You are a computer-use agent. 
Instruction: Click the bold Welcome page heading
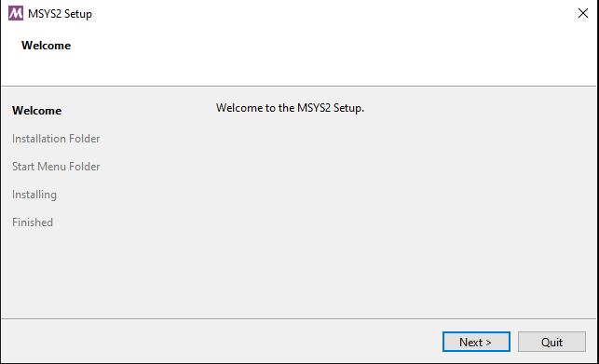click(47, 46)
